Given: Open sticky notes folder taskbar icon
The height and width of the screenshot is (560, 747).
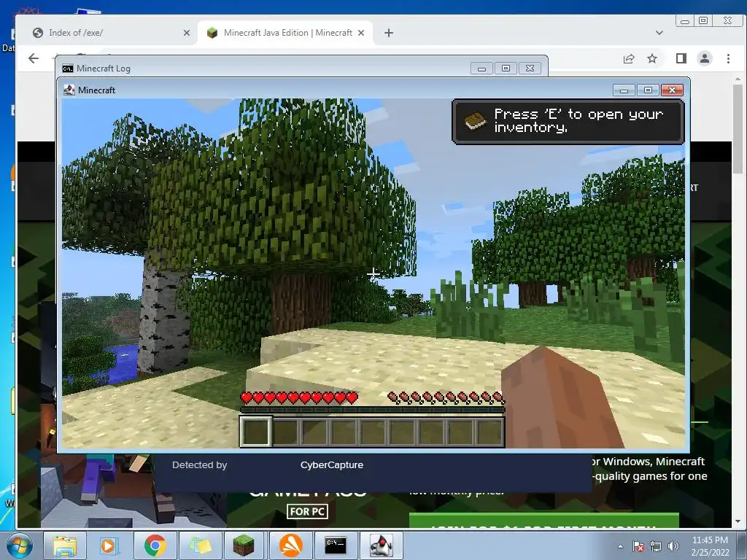Looking at the screenshot, I should coord(200,545).
